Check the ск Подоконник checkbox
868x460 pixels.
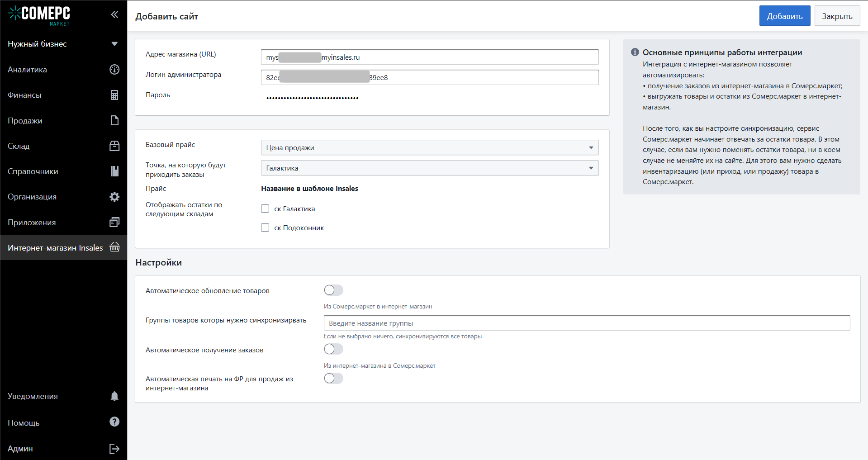coord(265,228)
